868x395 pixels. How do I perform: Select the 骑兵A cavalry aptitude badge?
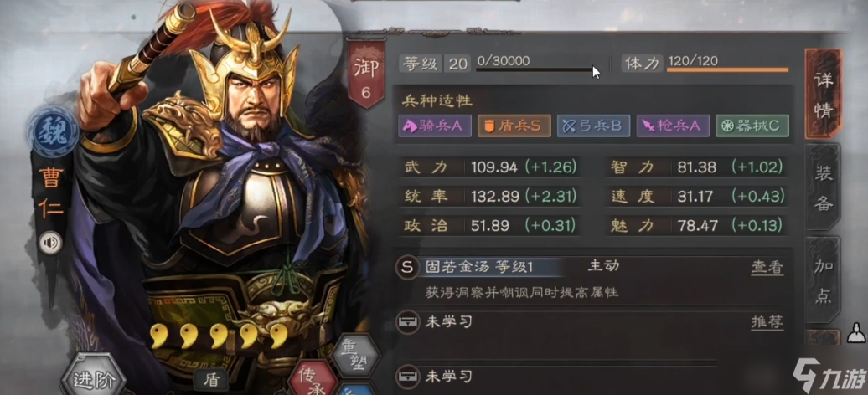(x=435, y=126)
